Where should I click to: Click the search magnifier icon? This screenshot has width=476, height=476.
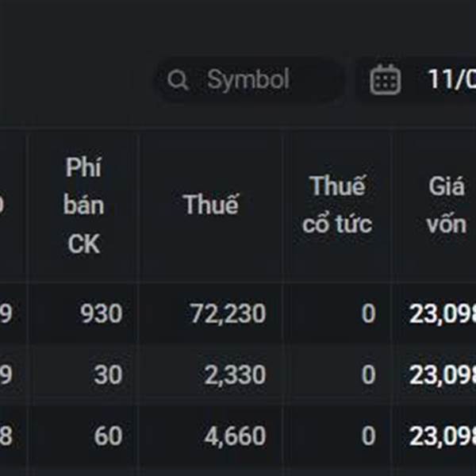(178, 80)
